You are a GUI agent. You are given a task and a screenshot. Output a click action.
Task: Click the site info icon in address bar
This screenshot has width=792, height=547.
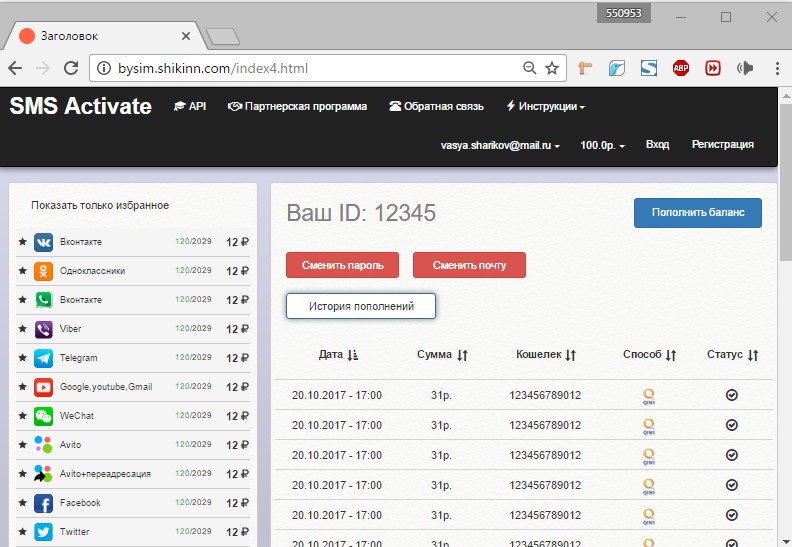104,68
